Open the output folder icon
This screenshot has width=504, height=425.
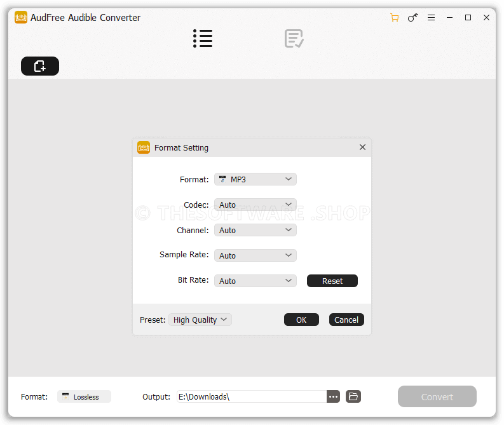[x=353, y=396]
